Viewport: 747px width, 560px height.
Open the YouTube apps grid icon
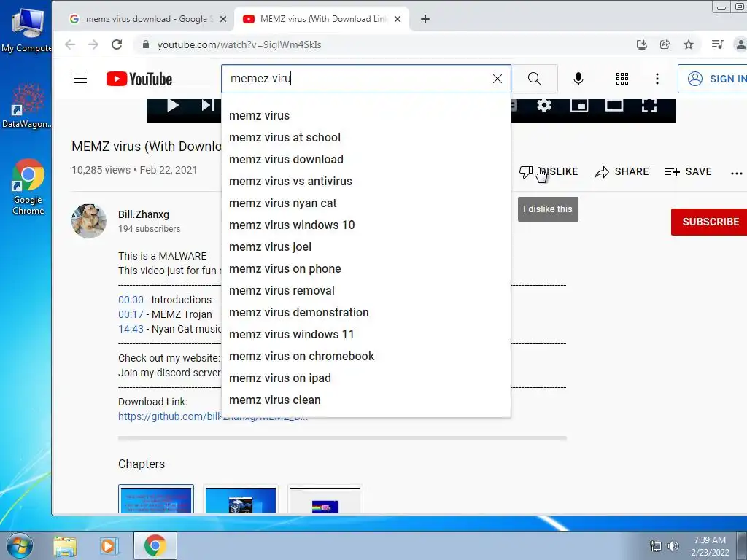622,79
